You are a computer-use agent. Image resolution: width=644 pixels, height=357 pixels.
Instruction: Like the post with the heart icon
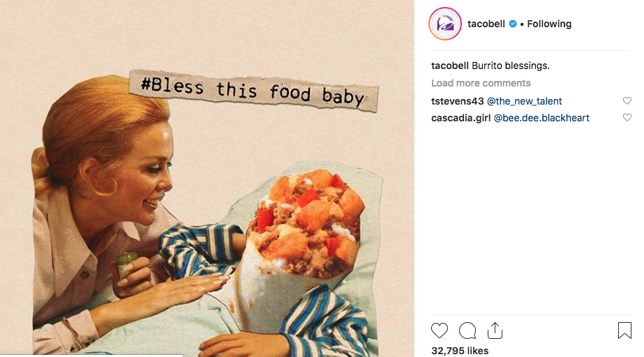(439, 331)
